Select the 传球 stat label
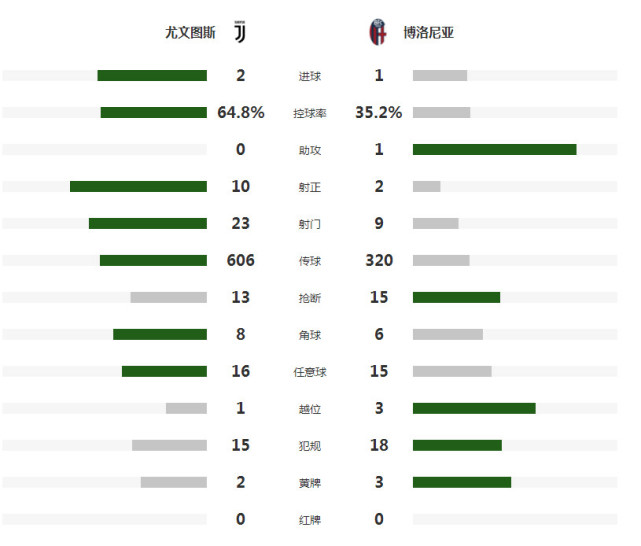The width and height of the screenshot is (641, 546). (310, 261)
